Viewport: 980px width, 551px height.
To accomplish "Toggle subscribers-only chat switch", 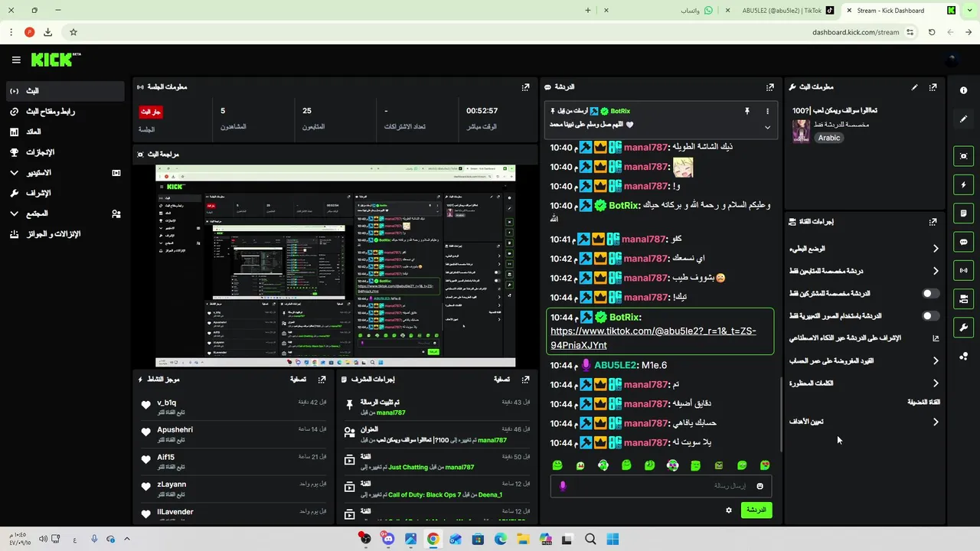I will tap(930, 294).
